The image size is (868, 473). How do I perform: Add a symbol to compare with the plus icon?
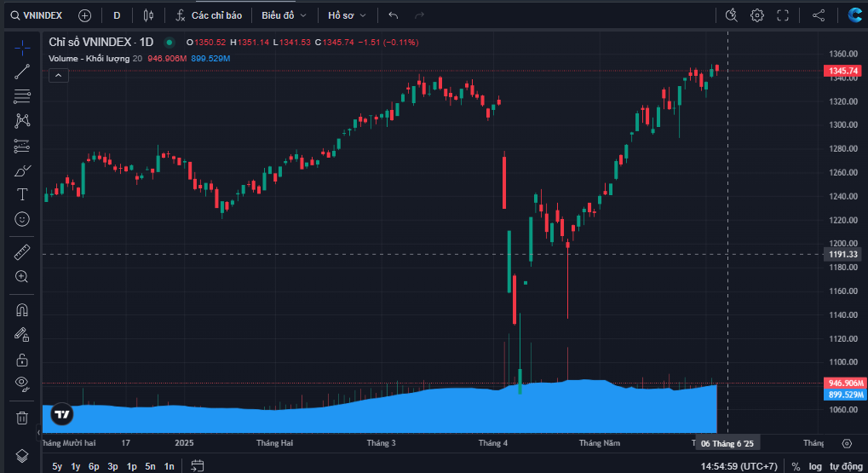[x=84, y=15]
